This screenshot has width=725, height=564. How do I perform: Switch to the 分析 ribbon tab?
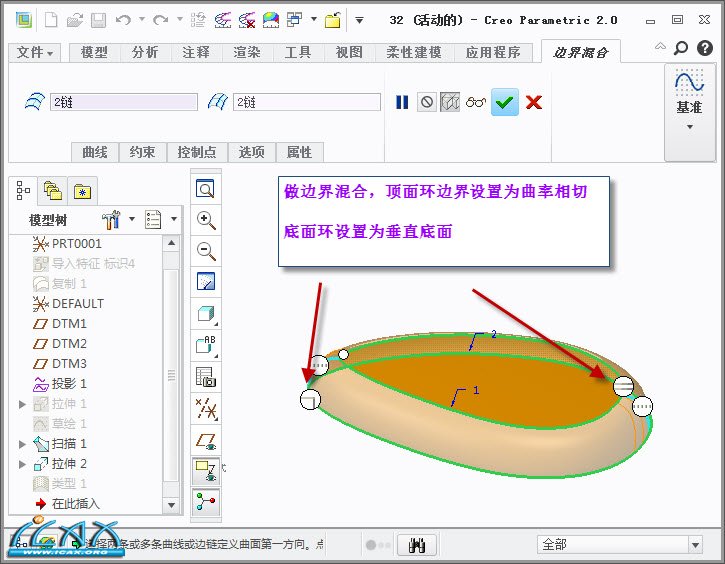(145, 52)
